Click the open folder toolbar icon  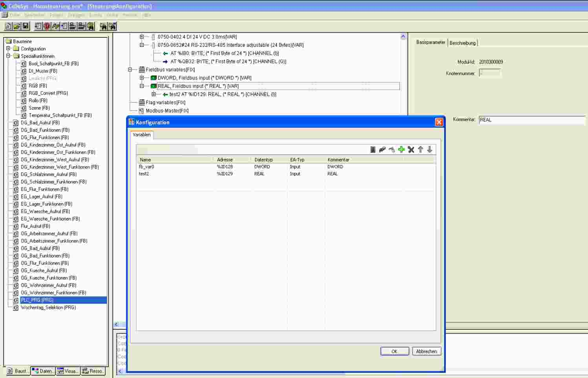[x=17, y=26]
